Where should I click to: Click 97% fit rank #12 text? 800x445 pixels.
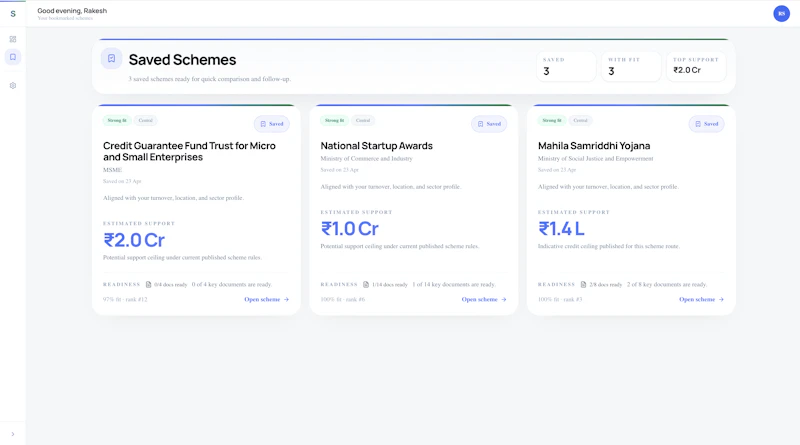(x=125, y=300)
